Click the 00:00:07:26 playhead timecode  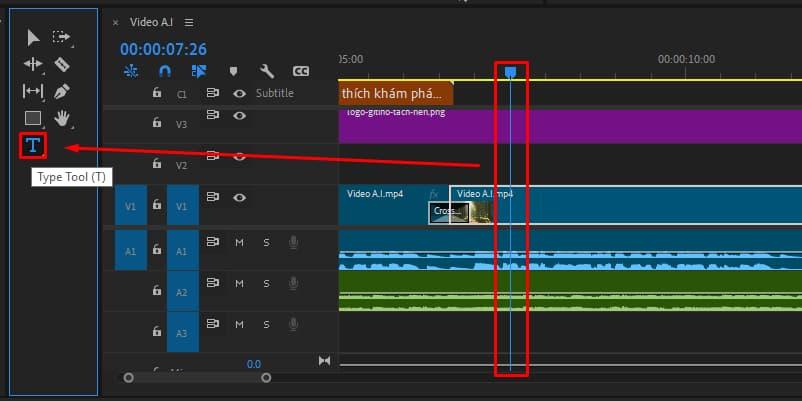click(x=163, y=49)
